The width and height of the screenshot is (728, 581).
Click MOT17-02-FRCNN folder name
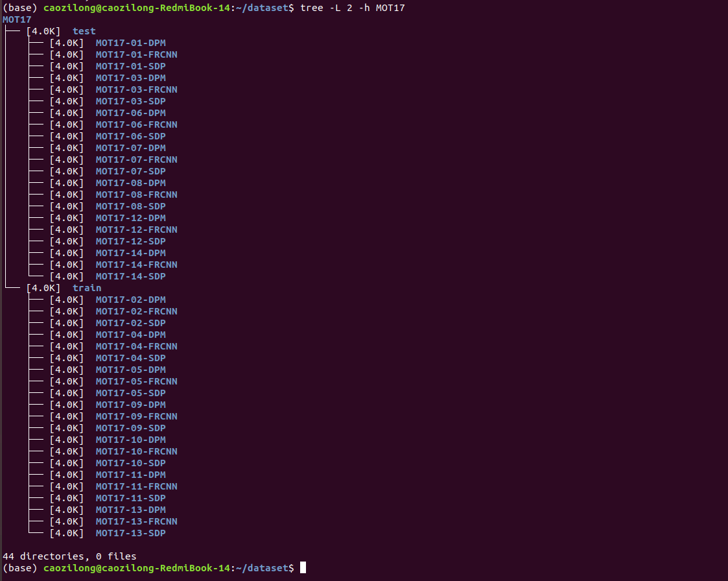tap(137, 311)
